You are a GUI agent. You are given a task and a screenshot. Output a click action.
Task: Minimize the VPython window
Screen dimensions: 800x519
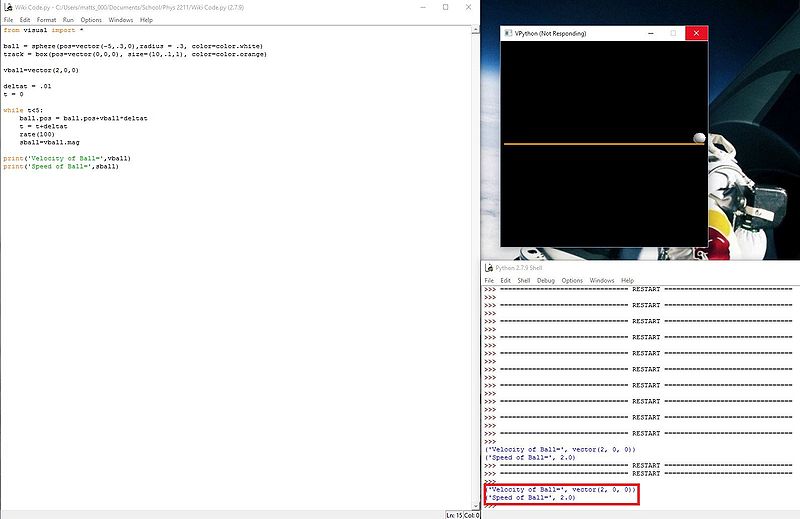pyautogui.click(x=651, y=33)
